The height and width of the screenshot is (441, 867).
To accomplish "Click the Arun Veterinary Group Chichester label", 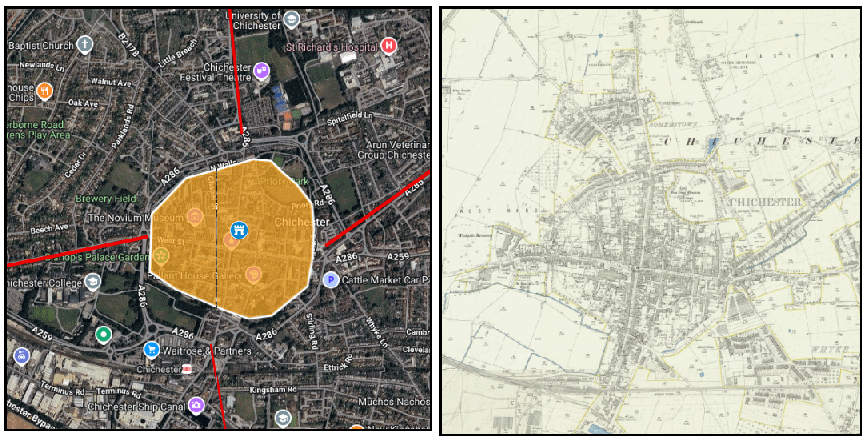I will coord(394,149).
